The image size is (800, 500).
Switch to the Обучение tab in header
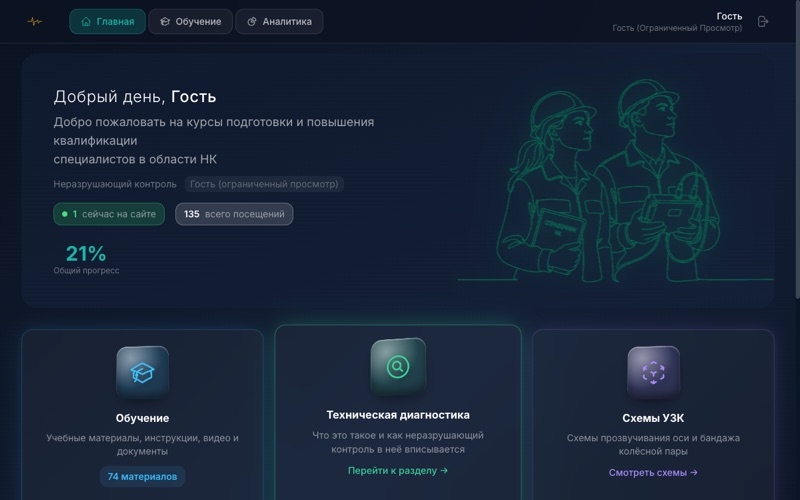coord(190,21)
